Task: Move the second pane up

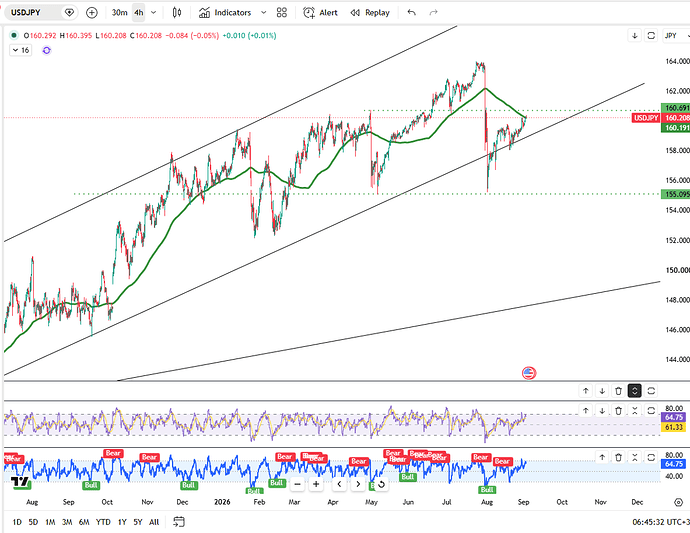Action: pos(586,390)
